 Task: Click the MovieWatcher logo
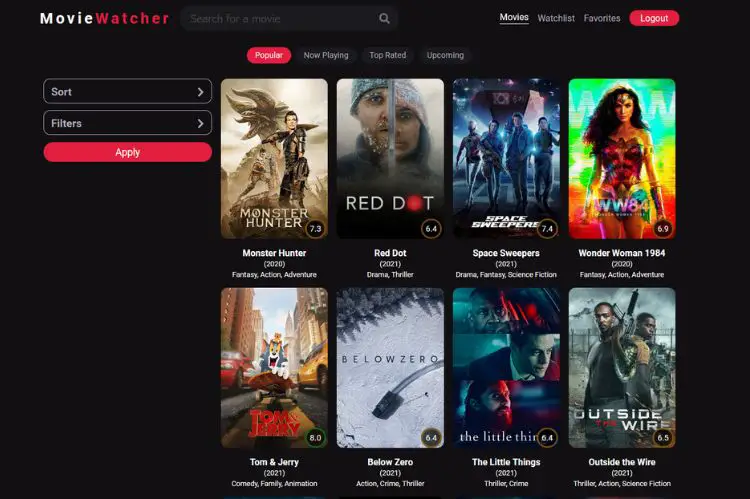(105, 18)
